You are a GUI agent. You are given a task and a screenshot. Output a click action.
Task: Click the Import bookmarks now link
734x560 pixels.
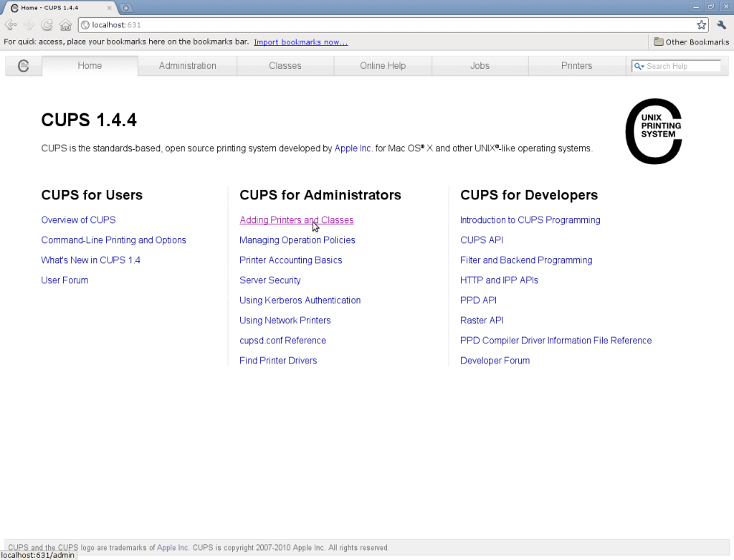[301, 42]
